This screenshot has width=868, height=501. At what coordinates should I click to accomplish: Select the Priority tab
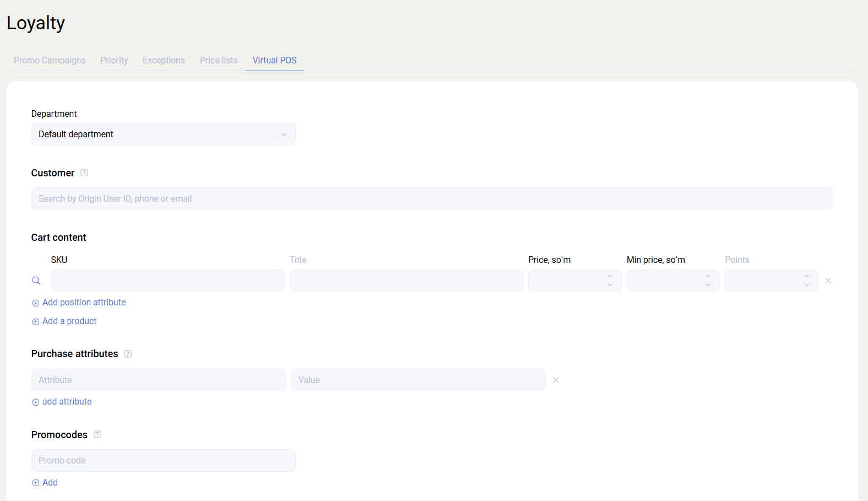(x=114, y=60)
